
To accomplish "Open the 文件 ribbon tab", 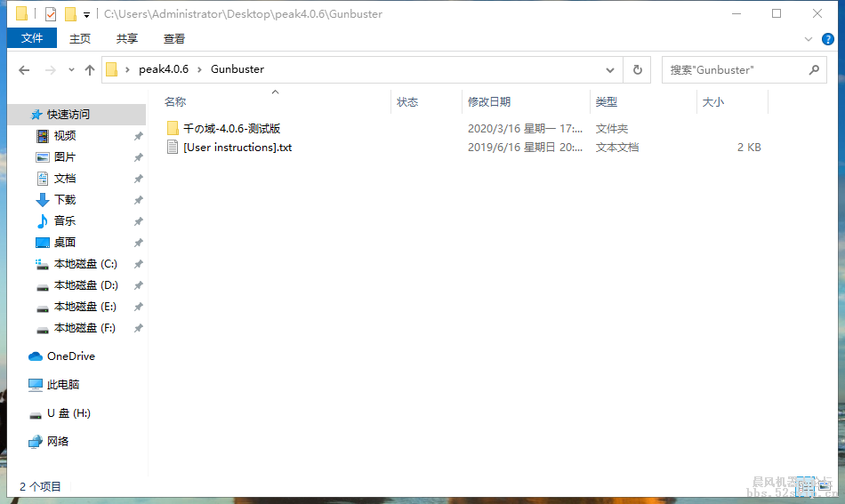I will [x=32, y=38].
